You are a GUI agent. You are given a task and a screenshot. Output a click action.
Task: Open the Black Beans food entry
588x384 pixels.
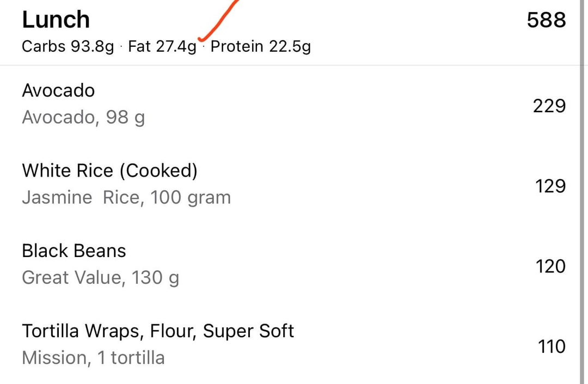[74, 251]
